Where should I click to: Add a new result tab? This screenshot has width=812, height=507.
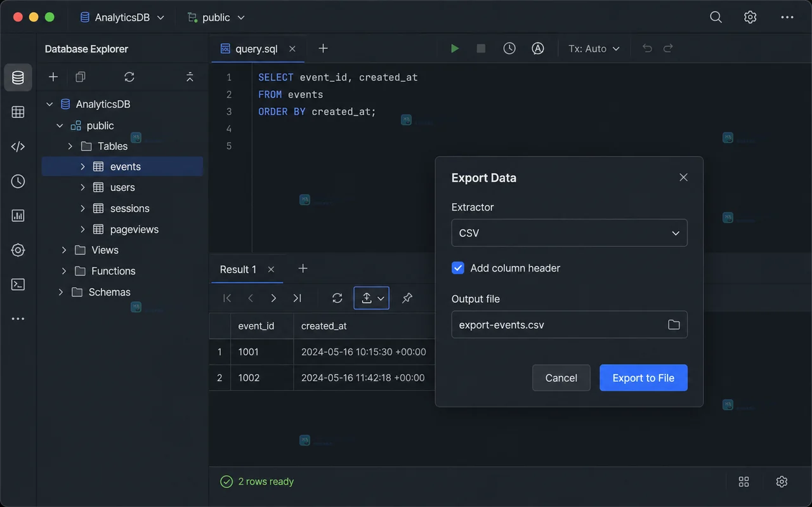click(x=303, y=269)
